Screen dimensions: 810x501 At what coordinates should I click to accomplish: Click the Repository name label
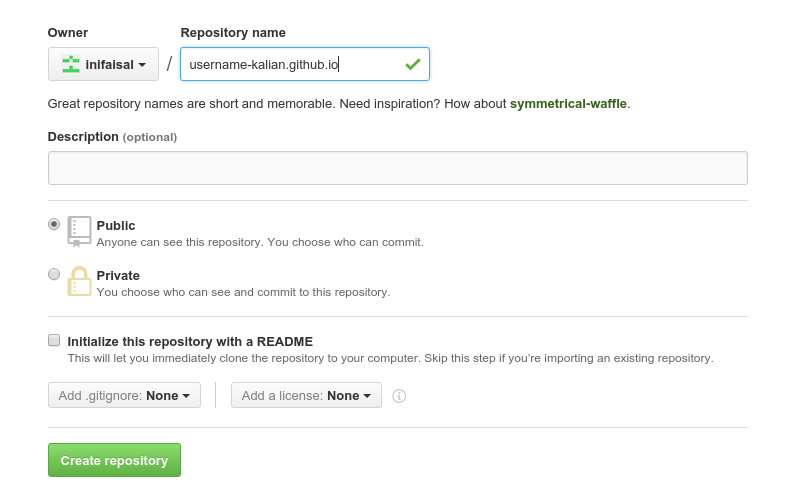(x=233, y=33)
